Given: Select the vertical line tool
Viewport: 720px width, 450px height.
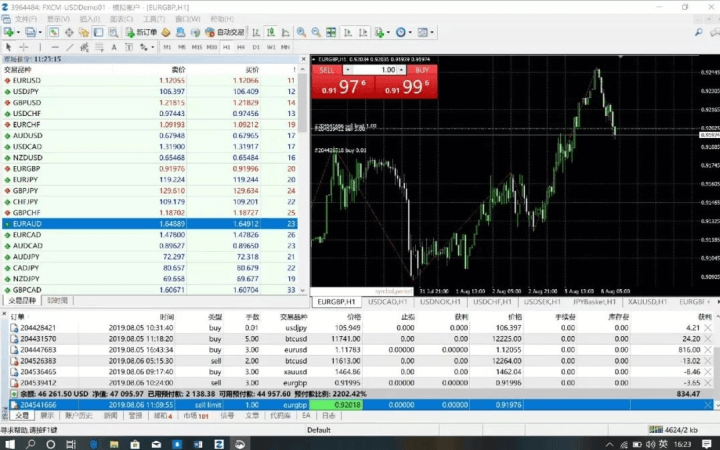Looking at the screenshot, I should pyautogui.click(x=40, y=47).
